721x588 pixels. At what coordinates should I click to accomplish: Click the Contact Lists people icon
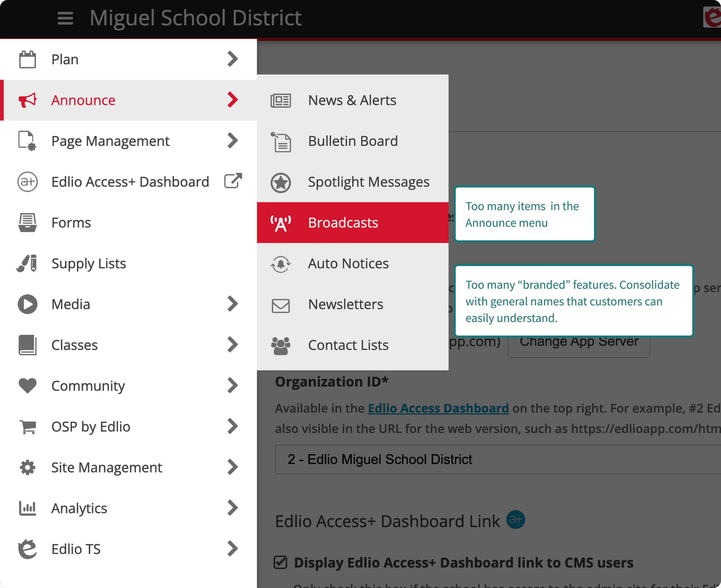point(280,345)
